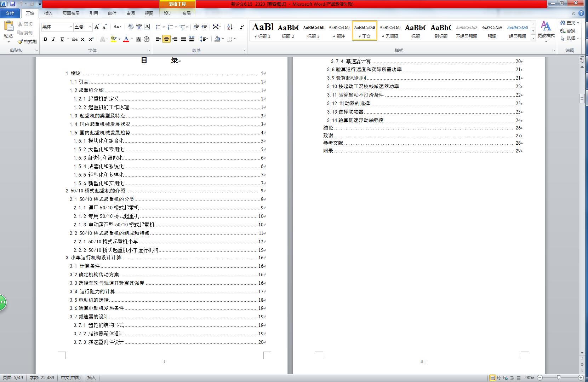Apply strikethrough formatting
Screen dimensions: 588x382
[x=75, y=39]
